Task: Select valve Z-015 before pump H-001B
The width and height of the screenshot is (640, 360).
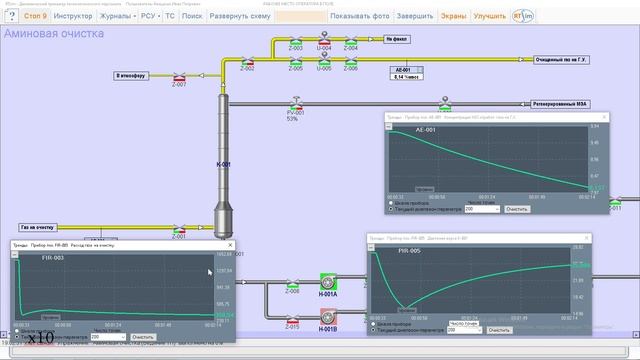Action: 292,319
